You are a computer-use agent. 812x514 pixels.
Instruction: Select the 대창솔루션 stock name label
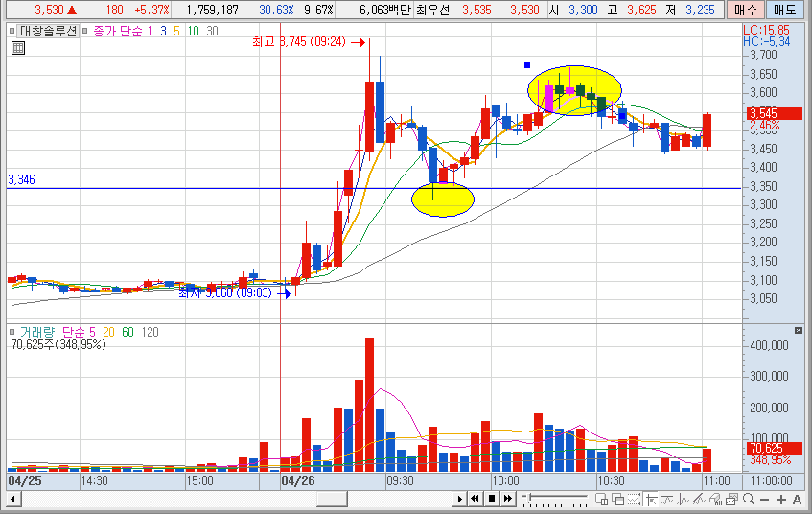pos(47,31)
